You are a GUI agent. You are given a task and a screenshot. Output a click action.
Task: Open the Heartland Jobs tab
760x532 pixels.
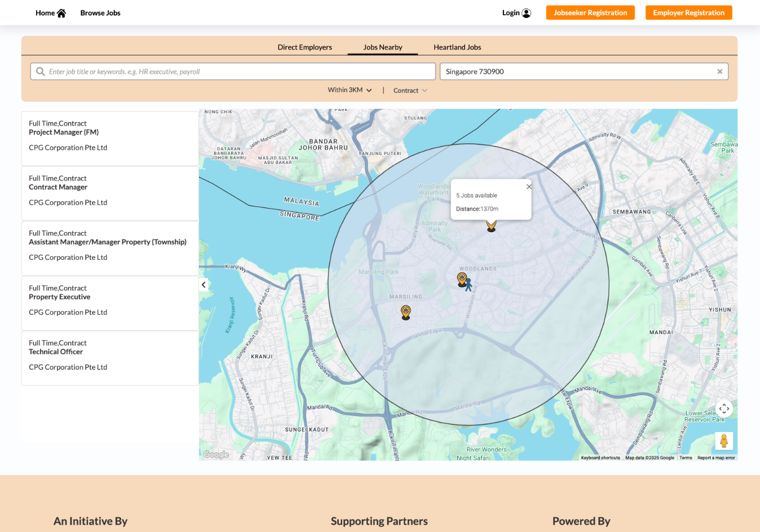(x=457, y=47)
